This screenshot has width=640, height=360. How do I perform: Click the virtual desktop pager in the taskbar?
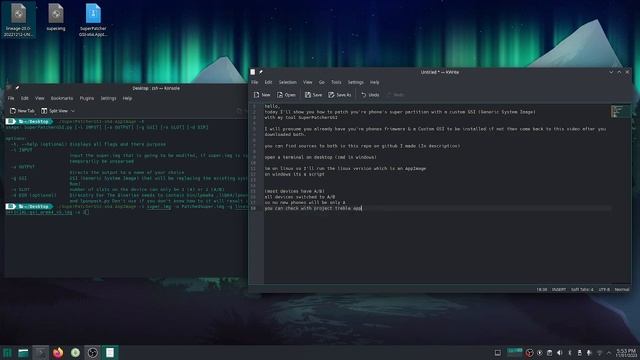pyautogui.click(x=514, y=353)
